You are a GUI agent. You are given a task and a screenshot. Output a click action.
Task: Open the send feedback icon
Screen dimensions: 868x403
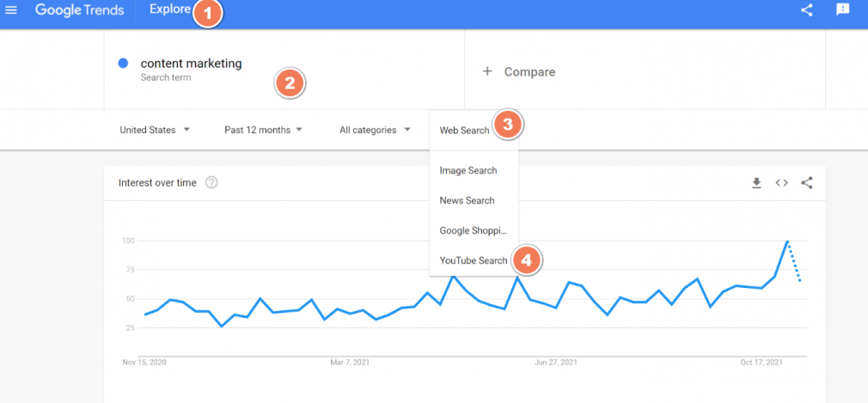coord(842,9)
